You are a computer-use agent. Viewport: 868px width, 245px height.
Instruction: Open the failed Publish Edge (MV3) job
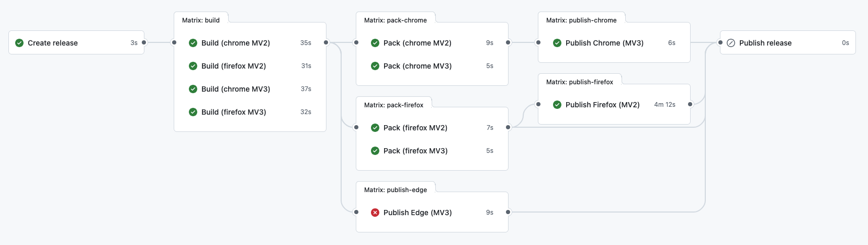tap(432, 213)
